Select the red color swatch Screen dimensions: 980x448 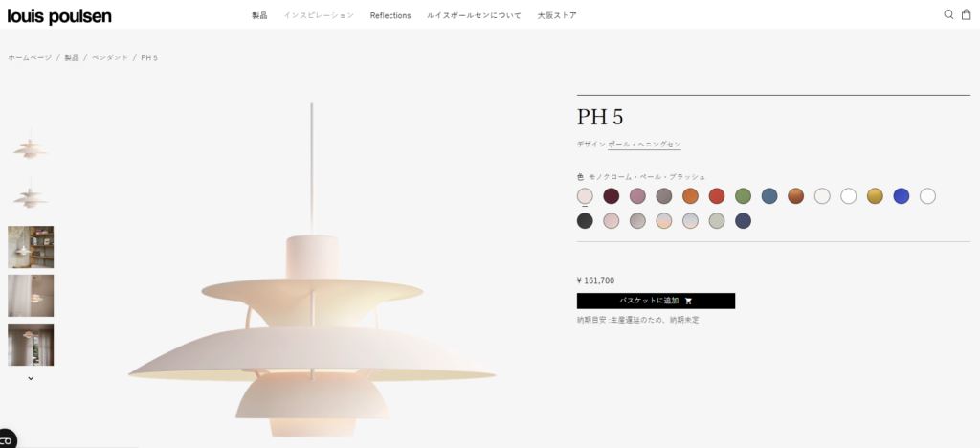[716, 196]
